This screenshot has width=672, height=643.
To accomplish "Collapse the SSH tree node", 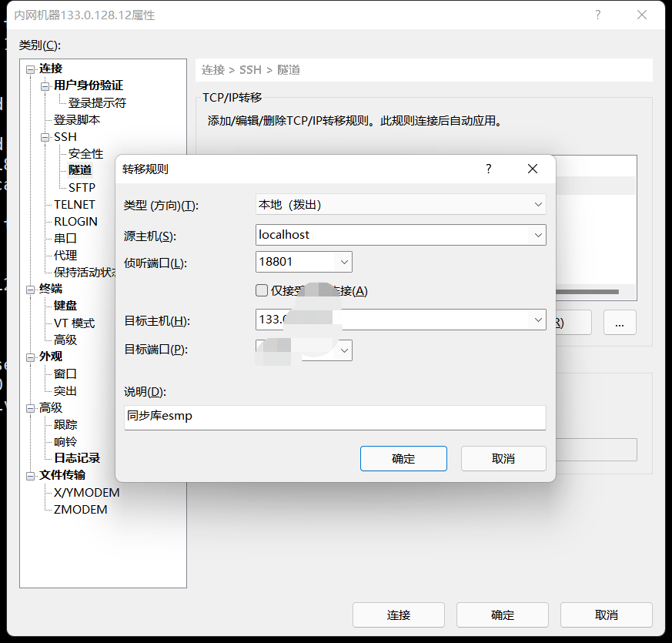I will [45, 136].
